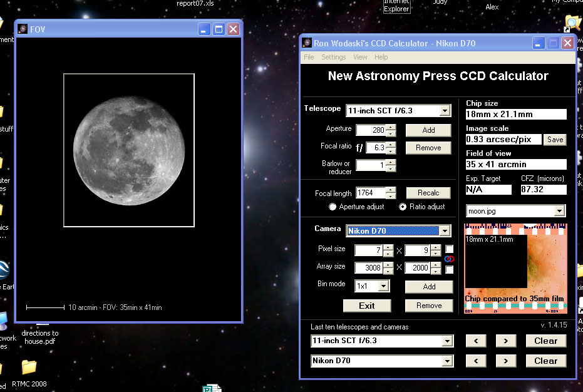Click the next arrow button for telescope history
This screenshot has height=392, width=583.
pos(506,341)
